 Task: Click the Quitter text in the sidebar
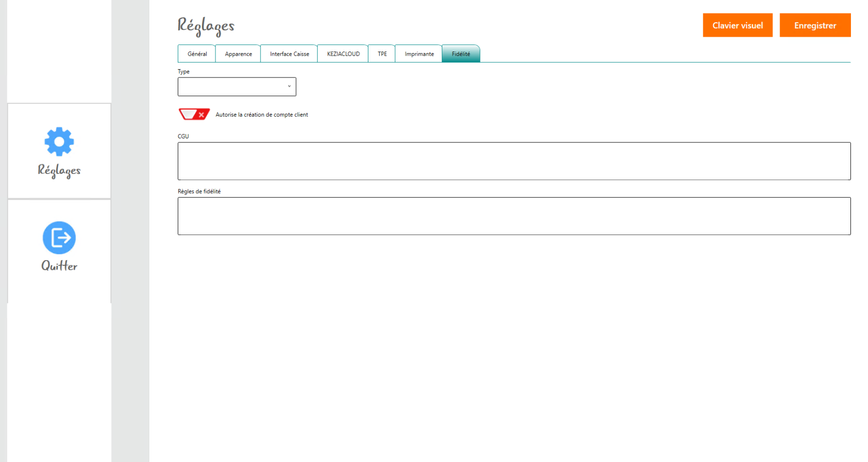[59, 266]
